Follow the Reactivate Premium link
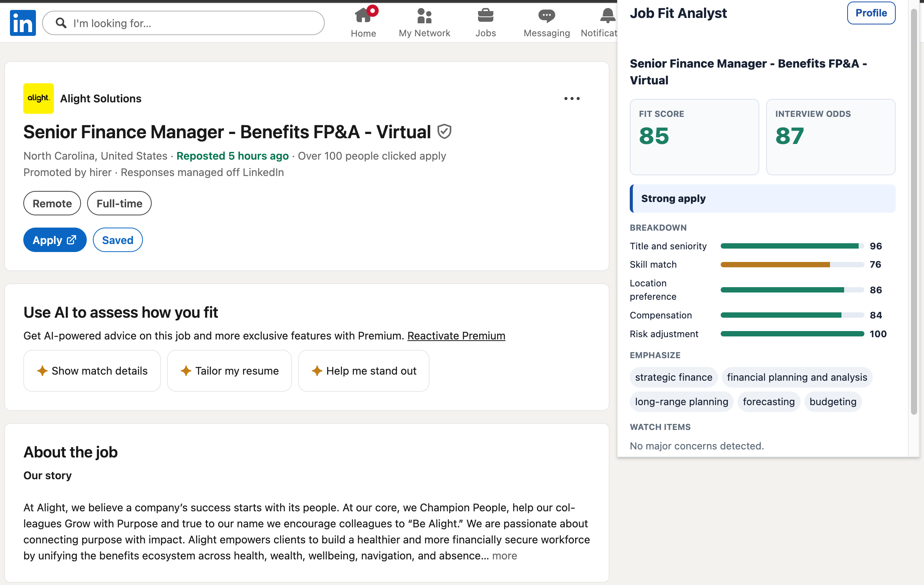 pyautogui.click(x=456, y=336)
